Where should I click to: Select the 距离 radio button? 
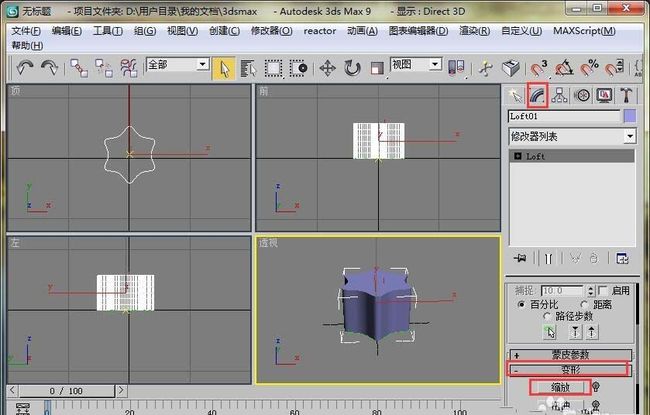(x=585, y=304)
